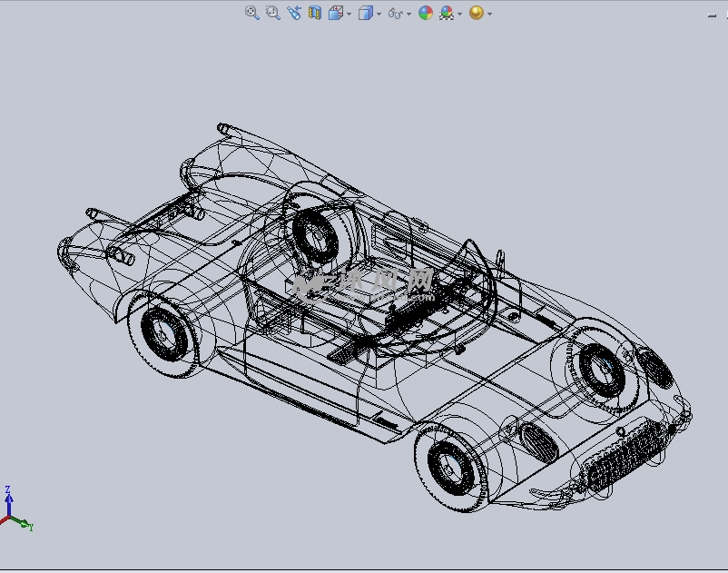Toggle the Section View tool
Viewport: 728px width, 573px height.
tap(315, 13)
